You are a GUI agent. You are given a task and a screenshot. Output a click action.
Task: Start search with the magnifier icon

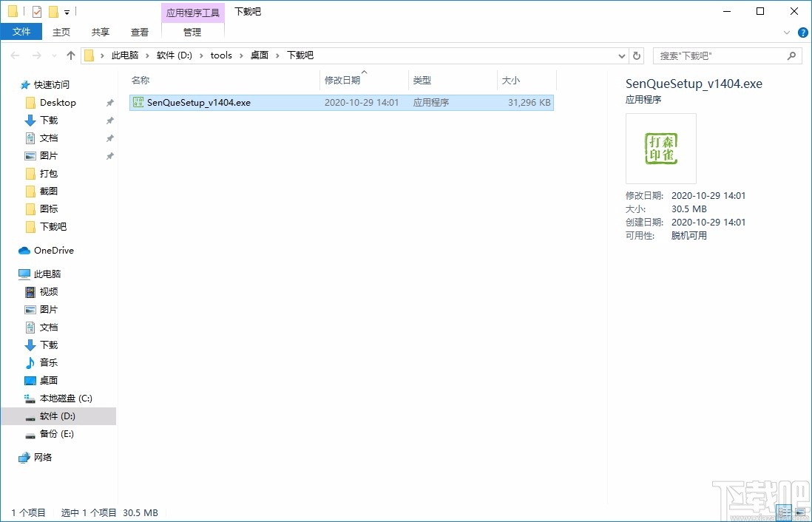791,55
